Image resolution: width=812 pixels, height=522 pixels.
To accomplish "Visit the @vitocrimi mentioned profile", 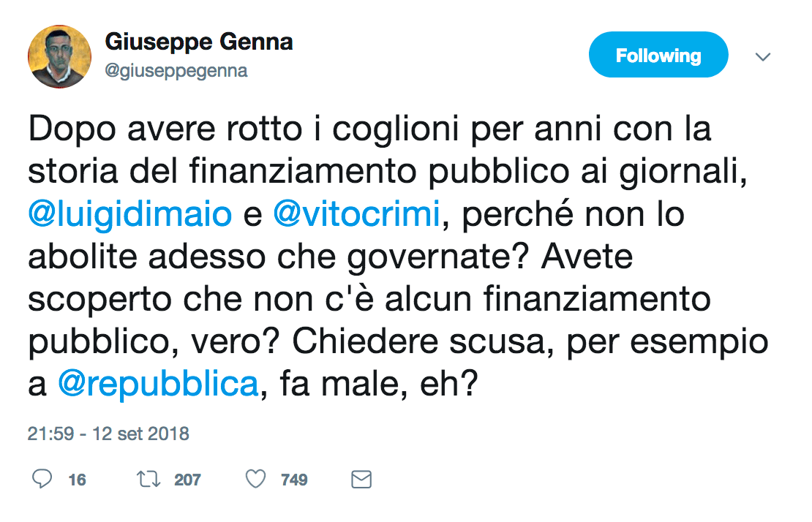I will coord(357,216).
